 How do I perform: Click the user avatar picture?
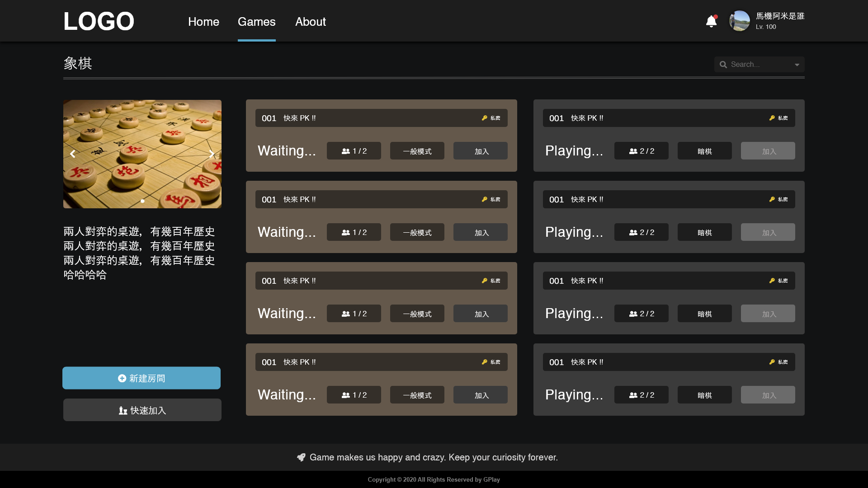click(740, 21)
